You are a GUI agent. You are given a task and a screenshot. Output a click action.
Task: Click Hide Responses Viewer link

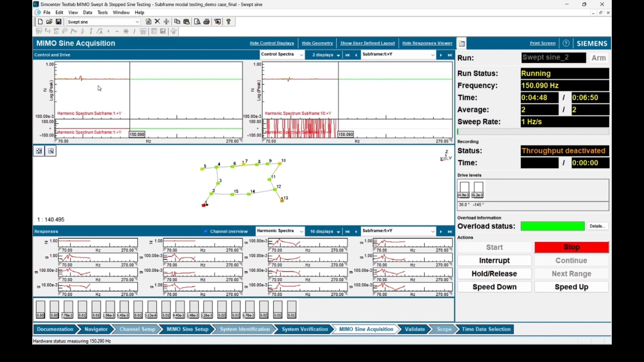coord(427,43)
